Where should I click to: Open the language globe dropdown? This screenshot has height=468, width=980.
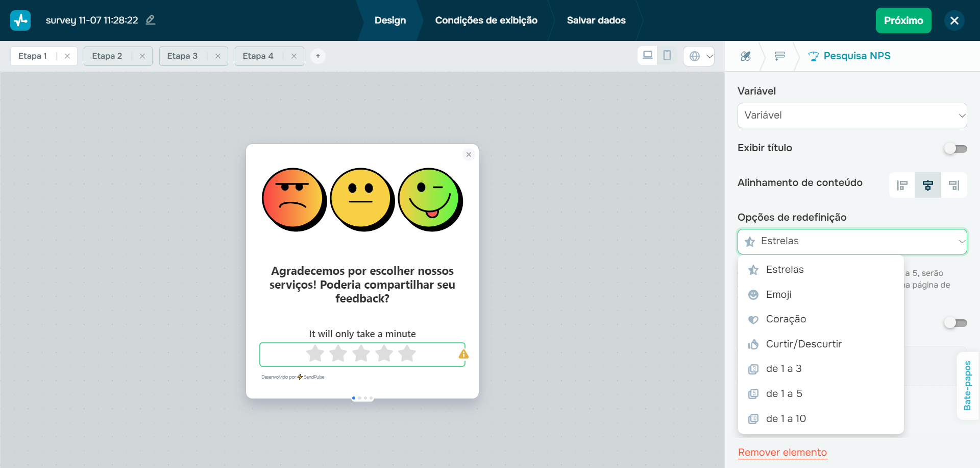[x=699, y=56]
